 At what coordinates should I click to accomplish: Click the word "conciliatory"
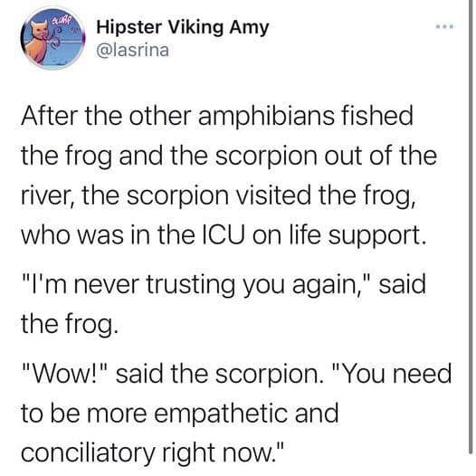88,453
